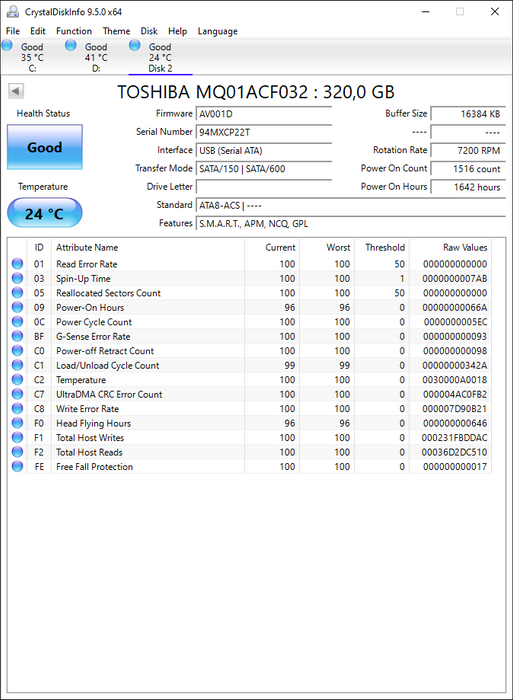Click raw value 000231FBDDAC
This screenshot has width=513, height=700.
pyautogui.click(x=455, y=438)
